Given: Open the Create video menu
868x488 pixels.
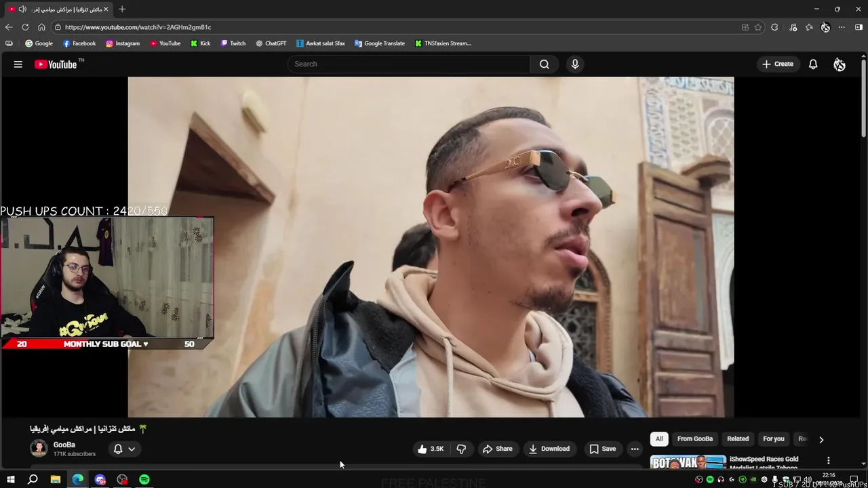Looking at the screenshot, I should [x=778, y=64].
